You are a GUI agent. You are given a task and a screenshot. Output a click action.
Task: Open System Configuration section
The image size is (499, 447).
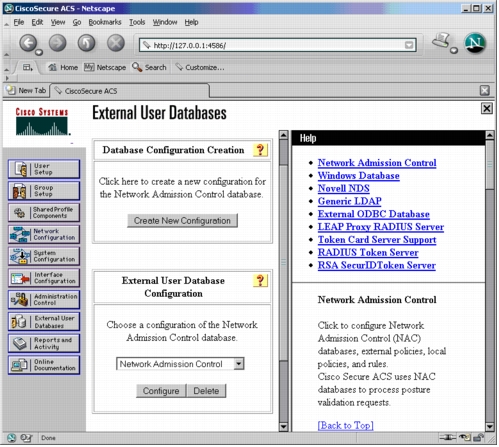point(44,256)
